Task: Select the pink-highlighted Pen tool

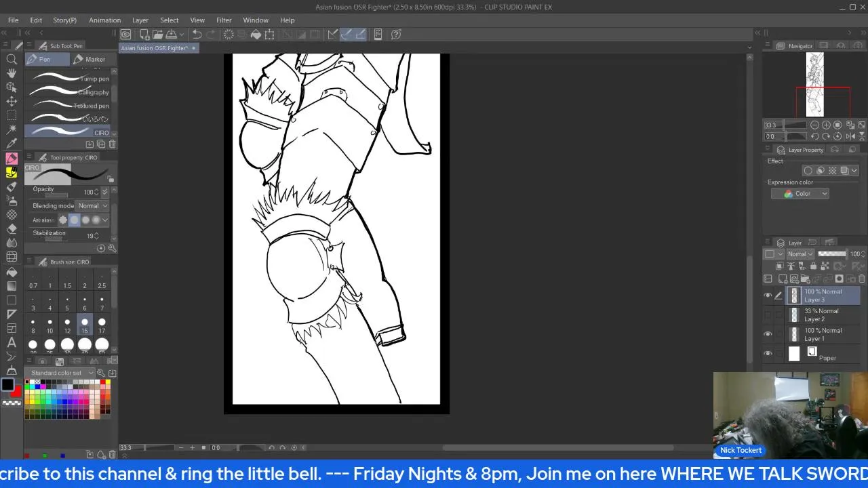Action: [12, 158]
